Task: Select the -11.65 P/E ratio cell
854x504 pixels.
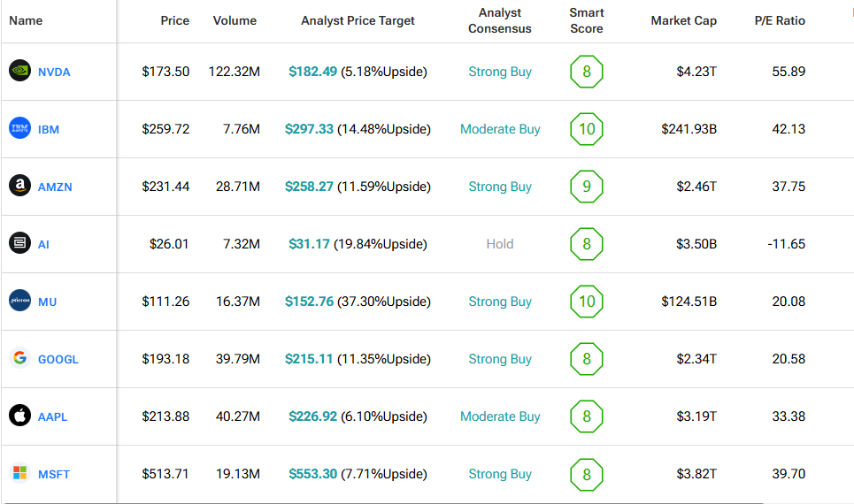Action: click(x=787, y=244)
